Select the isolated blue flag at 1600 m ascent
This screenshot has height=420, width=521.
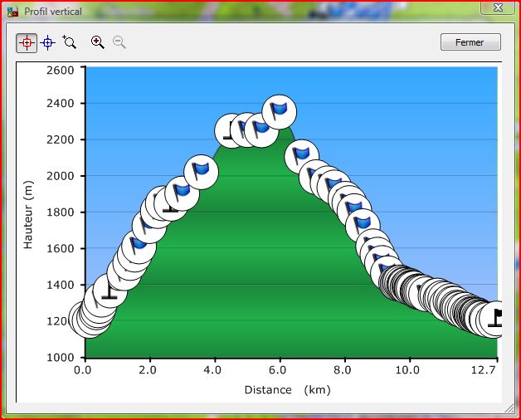click(x=138, y=246)
